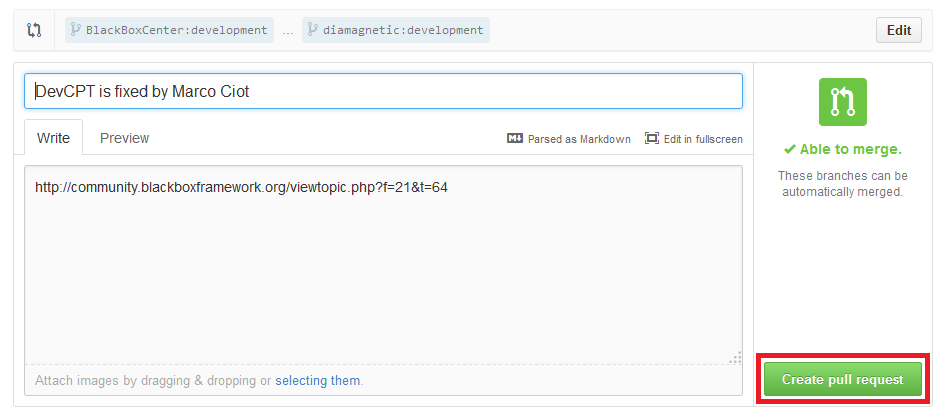This screenshot has width=942, height=418.
Task: Open the Preview tab
Action: point(125,138)
